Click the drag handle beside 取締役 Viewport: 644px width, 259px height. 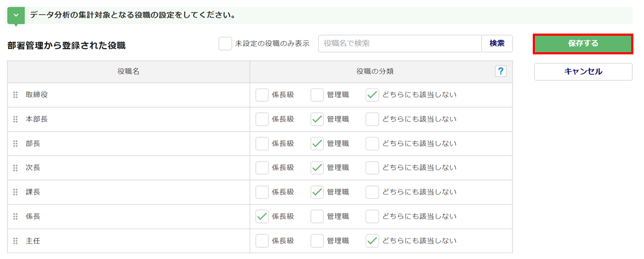point(15,95)
